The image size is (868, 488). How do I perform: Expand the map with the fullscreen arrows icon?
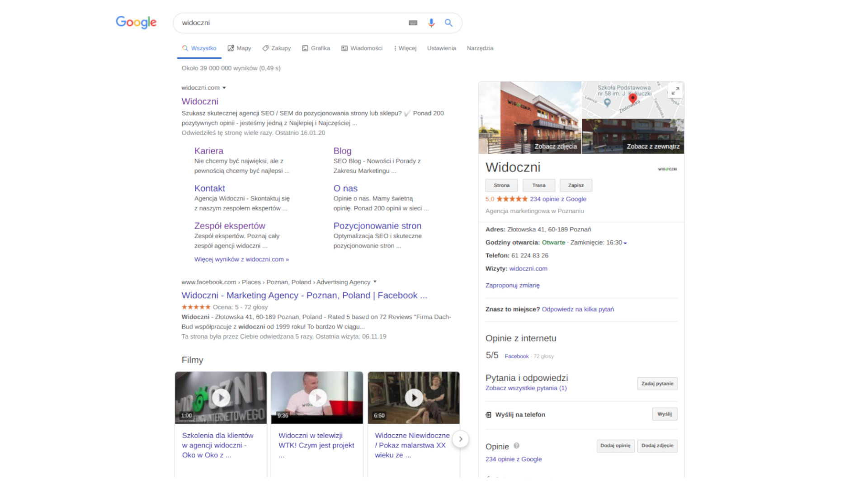coord(675,91)
